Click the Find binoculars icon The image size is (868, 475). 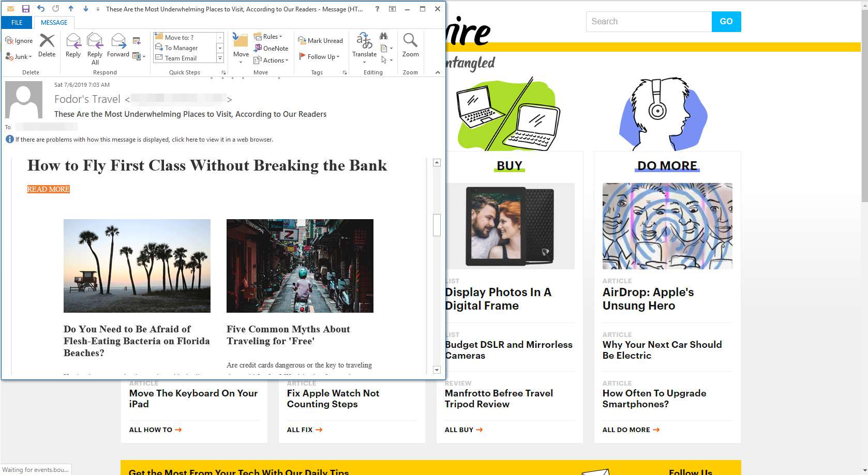[x=383, y=36]
